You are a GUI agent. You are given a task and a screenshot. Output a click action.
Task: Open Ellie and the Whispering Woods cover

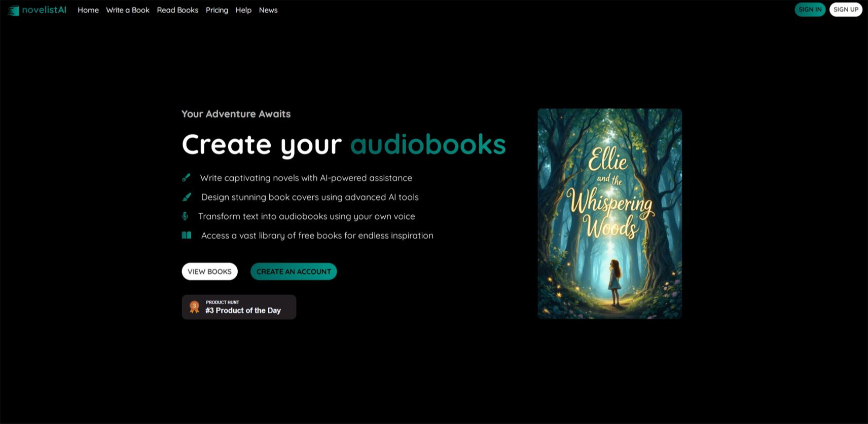click(x=609, y=214)
